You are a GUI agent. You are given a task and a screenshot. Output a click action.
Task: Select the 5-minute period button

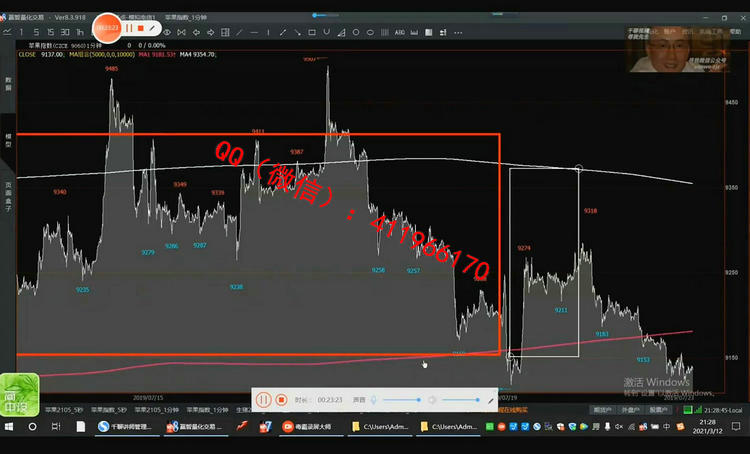(36, 32)
